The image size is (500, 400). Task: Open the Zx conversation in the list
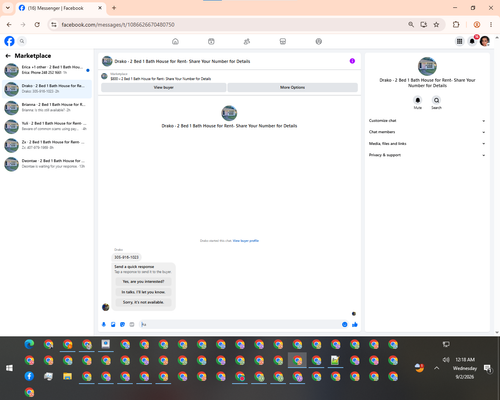[x=47, y=145]
